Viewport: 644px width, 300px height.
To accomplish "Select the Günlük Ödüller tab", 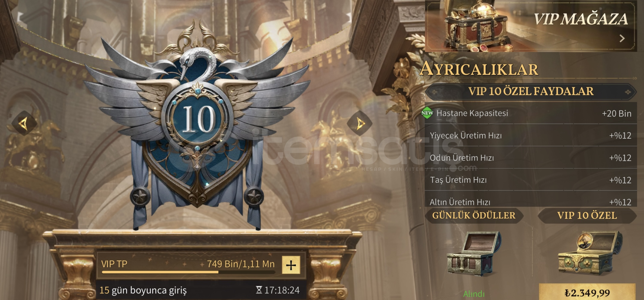I will pos(474,215).
